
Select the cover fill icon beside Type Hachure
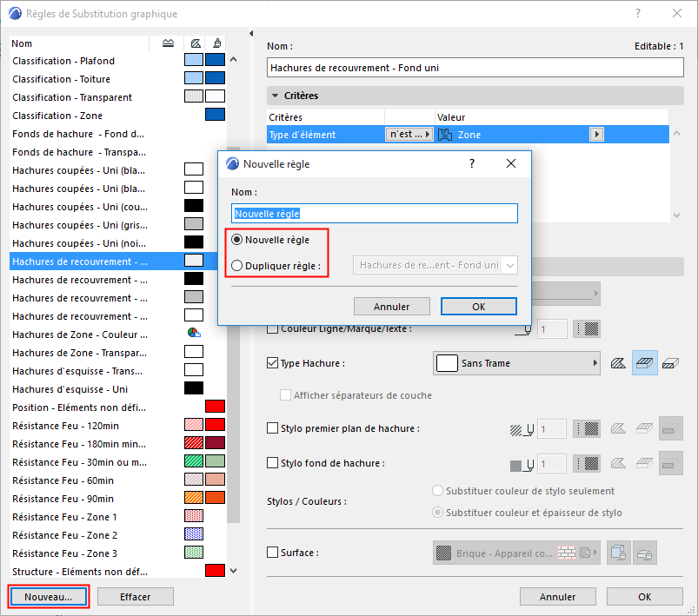[x=645, y=363]
